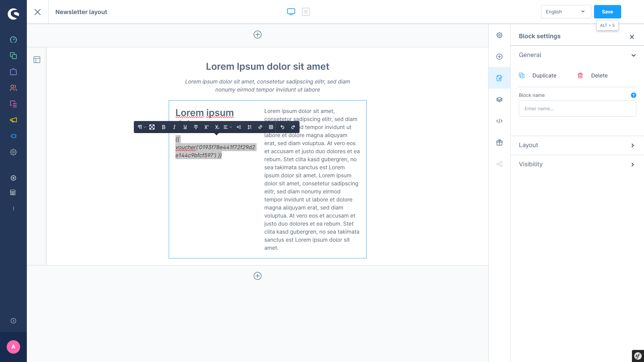Open text alignment dropdown
Viewport: 644px width, 362px height.
228,127
